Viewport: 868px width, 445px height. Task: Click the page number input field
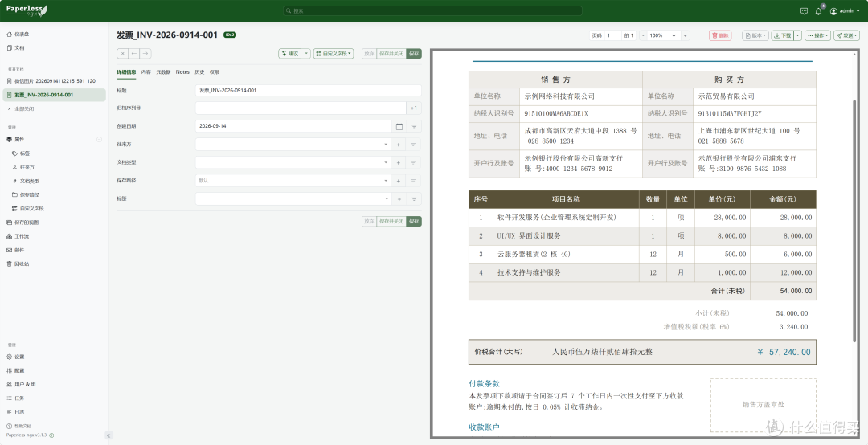pyautogui.click(x=612, y=35)
